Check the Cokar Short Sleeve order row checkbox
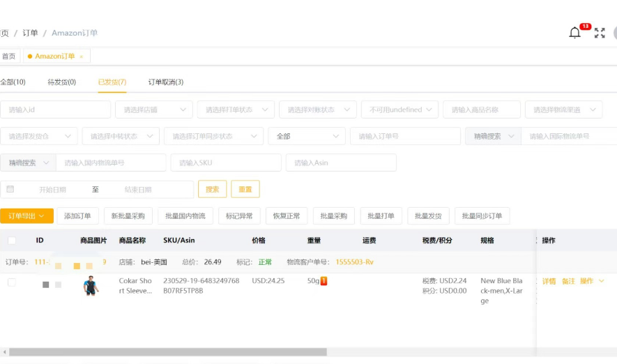Screen dimensions: 617x364 pos(12,282)
